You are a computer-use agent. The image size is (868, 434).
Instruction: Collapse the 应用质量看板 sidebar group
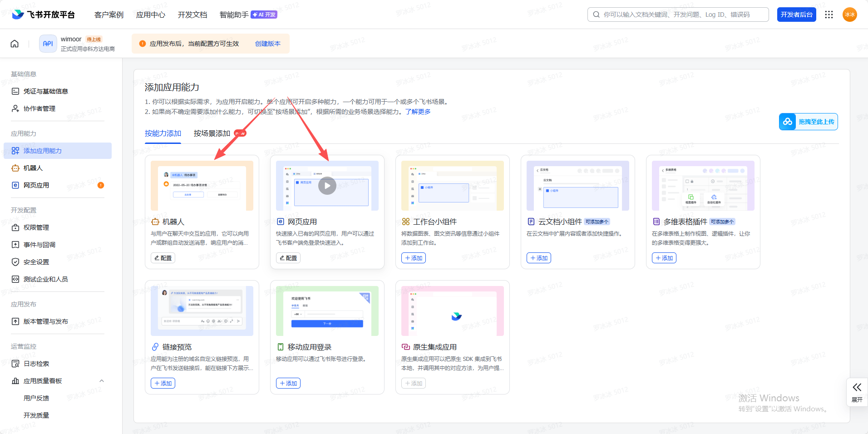[x=102, y=381]
